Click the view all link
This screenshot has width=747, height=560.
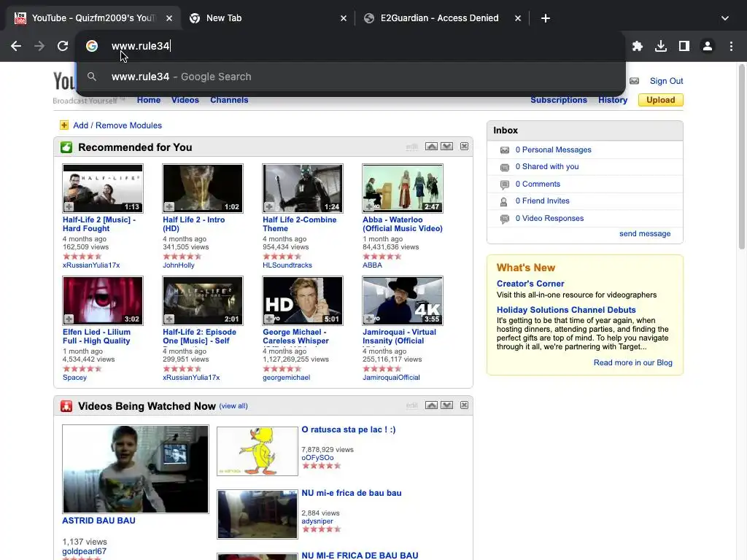pyautogui.click(x=233, y=406)
